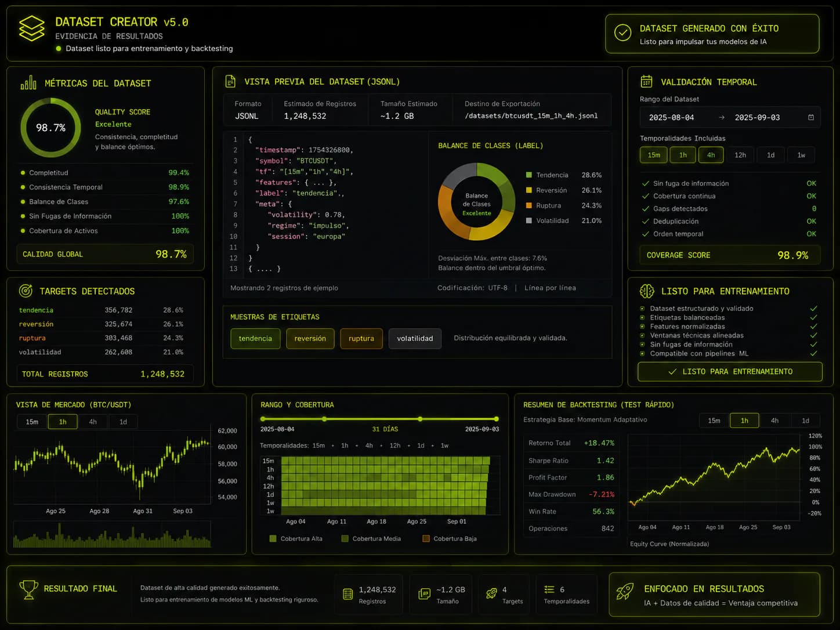Click the ruptura label chip
840x630 pixels.
(x=361, y=339)
